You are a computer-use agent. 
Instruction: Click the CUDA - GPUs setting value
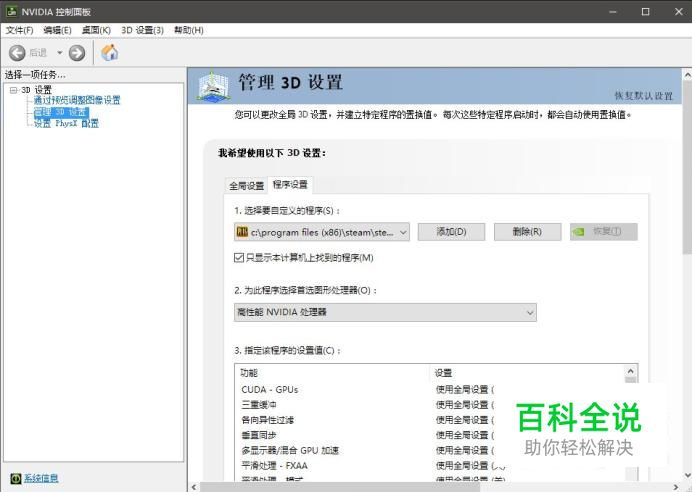point(465,390)
